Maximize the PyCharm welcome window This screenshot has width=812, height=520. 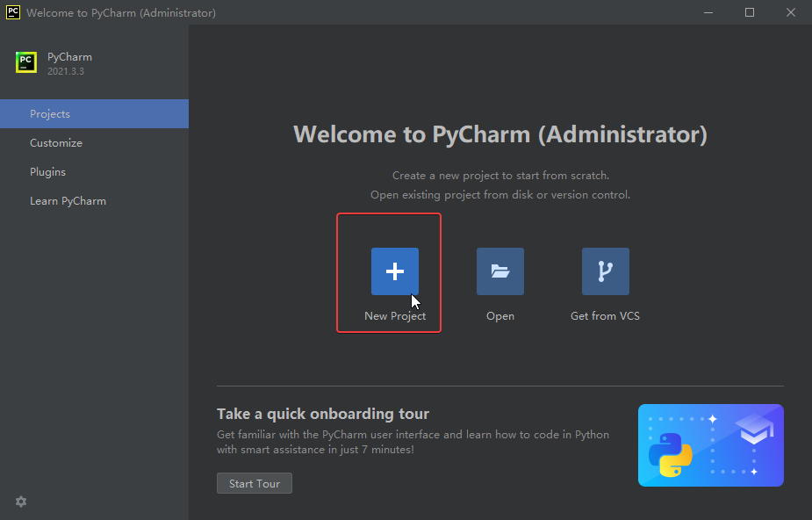[x=750, y=12]
